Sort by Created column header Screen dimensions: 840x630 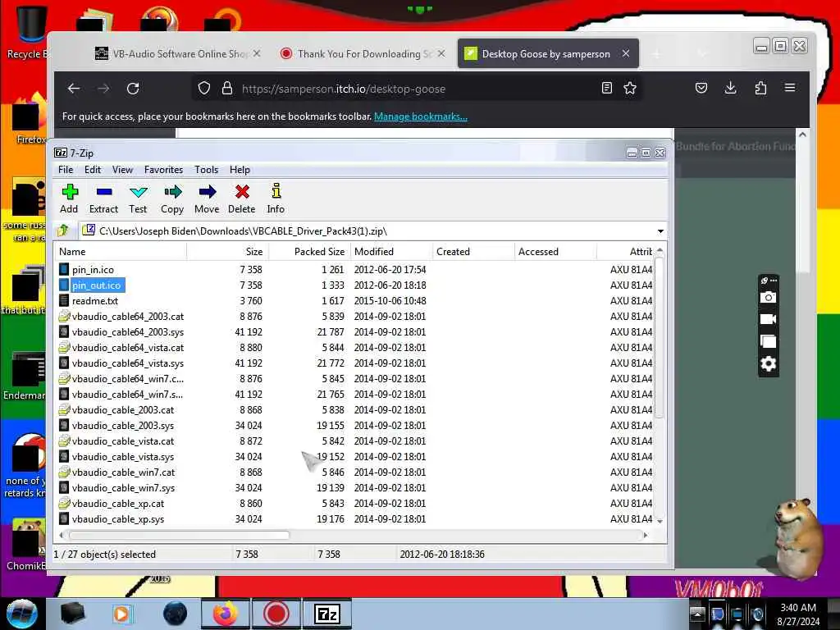pos(473,252)
